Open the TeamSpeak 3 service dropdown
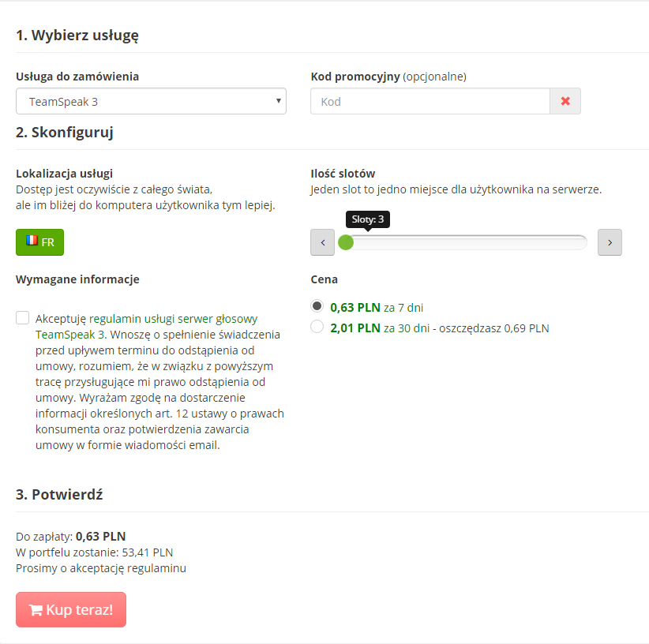The height and width of the screenshot is (644, 649). [x=151, y=102]
